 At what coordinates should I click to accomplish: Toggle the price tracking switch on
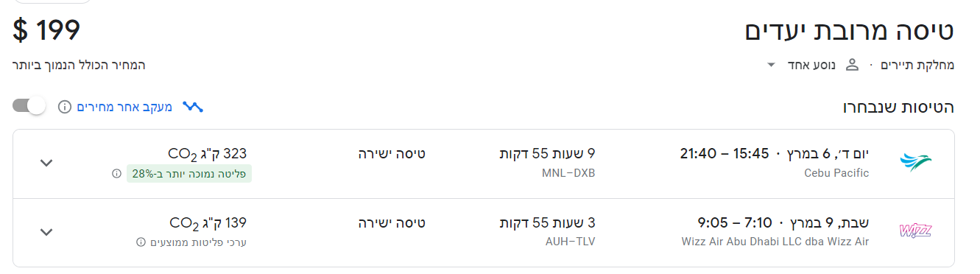pyautogui.click(x=29, y=106)
